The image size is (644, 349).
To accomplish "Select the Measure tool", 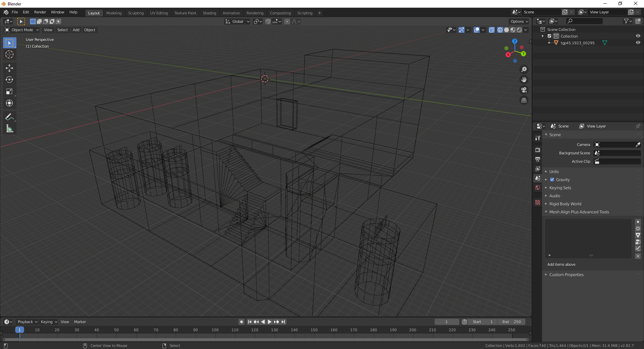I will coord(9,128).
